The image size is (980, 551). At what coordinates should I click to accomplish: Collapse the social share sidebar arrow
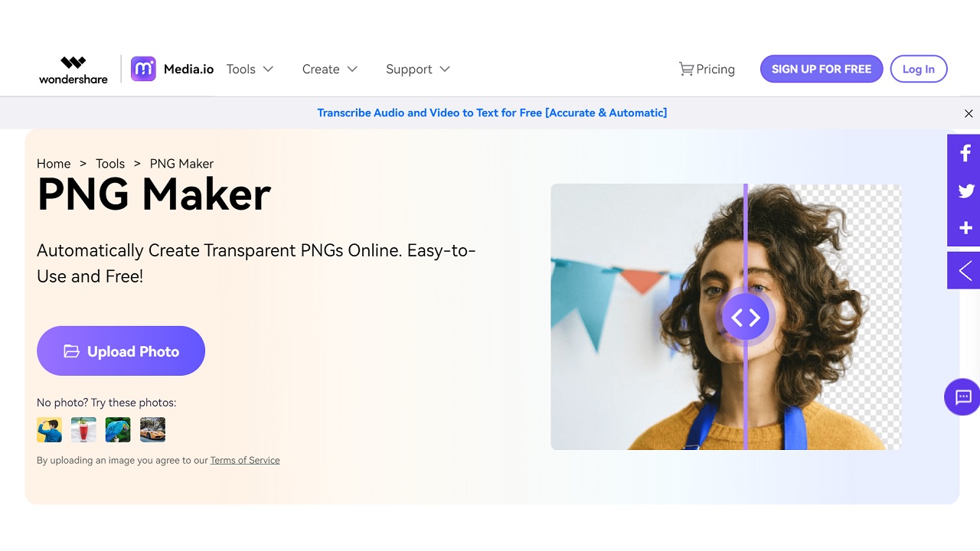point(964,270)
